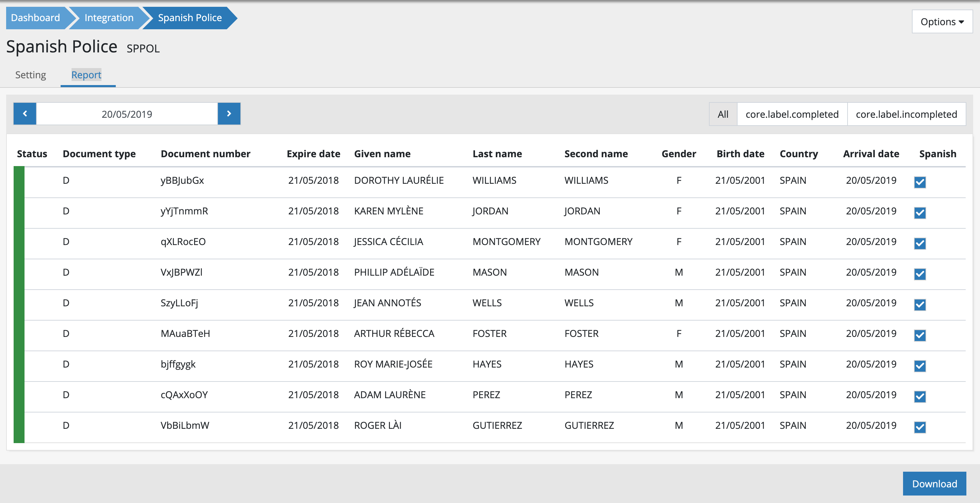980x503 pixels.
Task: Sort by Document number column header
Action: pos(205,153)
